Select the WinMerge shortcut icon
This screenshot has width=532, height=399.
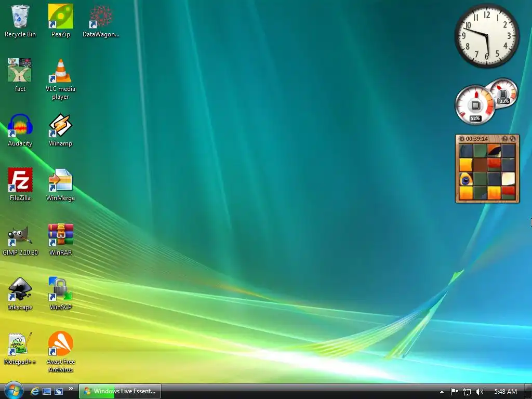(60, 184)
